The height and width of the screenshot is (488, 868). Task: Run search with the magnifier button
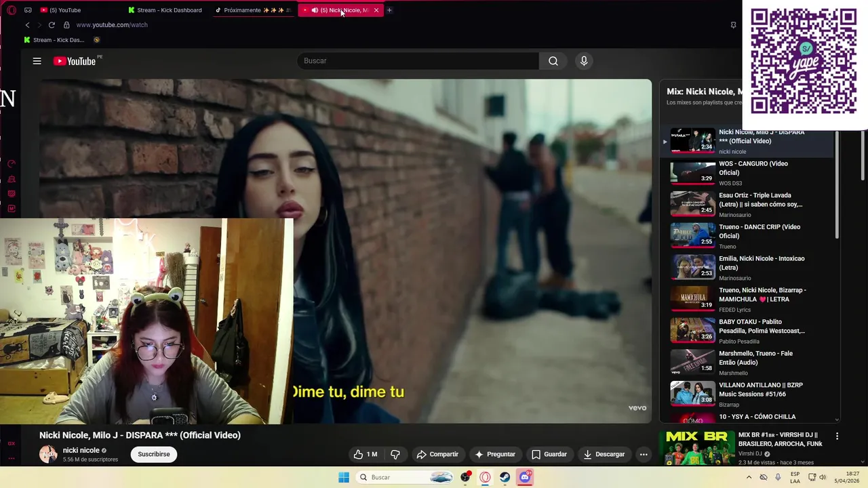pyautogui.click(x=553, y=61)
